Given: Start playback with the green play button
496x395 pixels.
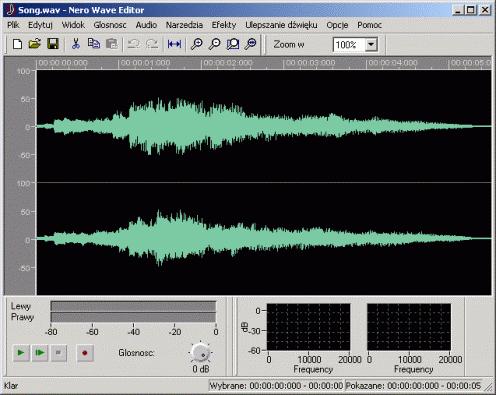Looking at the screenshot, I should tap(21, 353).
